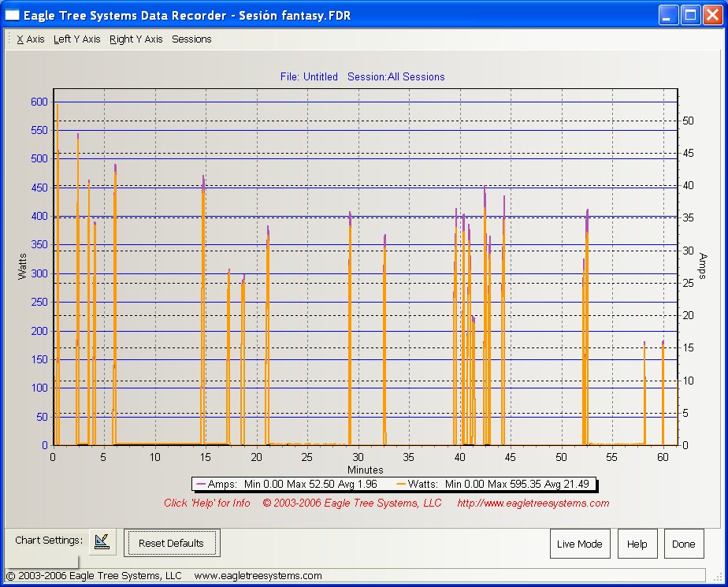Minimize the Data Recorder window
The width and height of the screenshot is (728, 587).
point(669,15)
